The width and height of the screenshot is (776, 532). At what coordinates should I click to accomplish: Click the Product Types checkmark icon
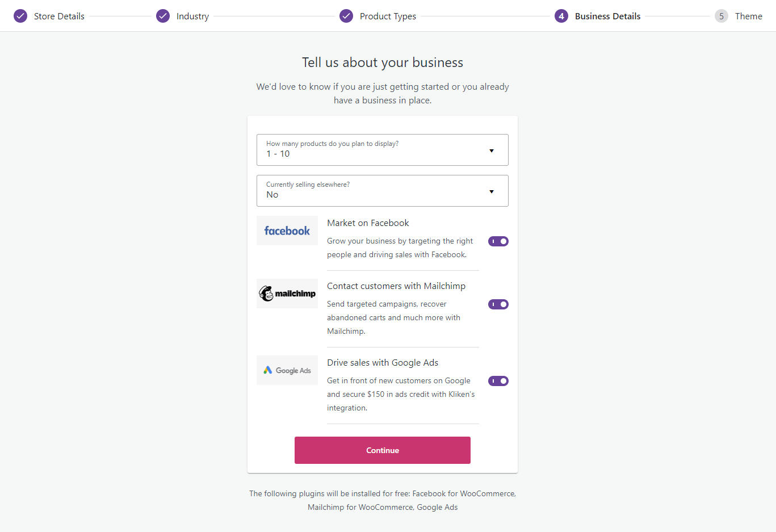(346, 16)
